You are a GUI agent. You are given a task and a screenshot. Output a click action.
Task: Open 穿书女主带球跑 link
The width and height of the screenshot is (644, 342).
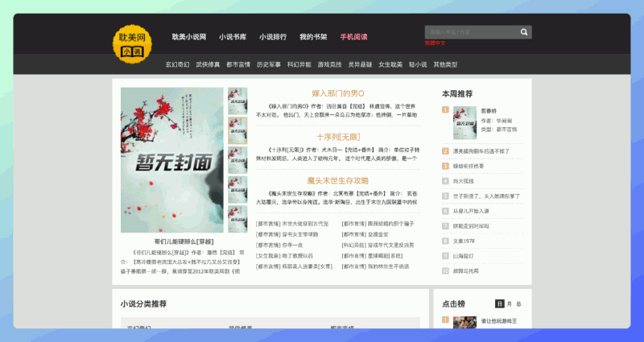[x=299, y=234]
